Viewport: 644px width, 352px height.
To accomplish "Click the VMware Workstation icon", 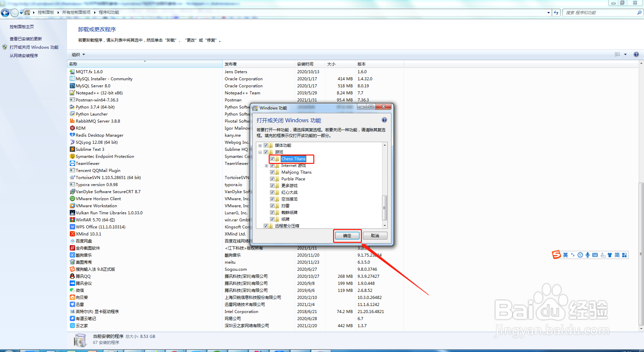I will 72,206.
